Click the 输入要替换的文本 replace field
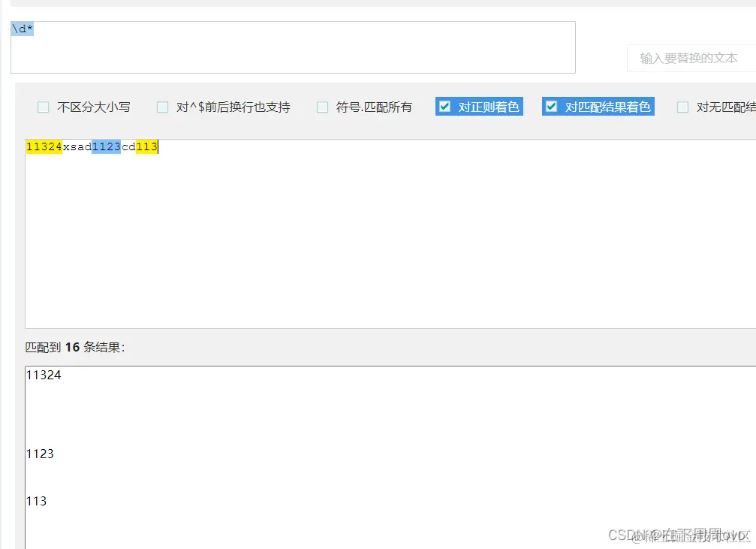The height and width of the screenshot is (549, 756). click(x=691, y=58)
